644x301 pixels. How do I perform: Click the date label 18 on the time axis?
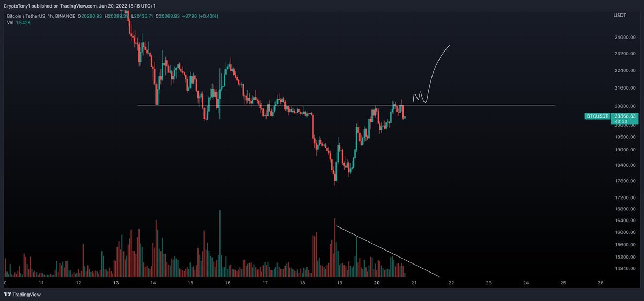tap(302, 283)
